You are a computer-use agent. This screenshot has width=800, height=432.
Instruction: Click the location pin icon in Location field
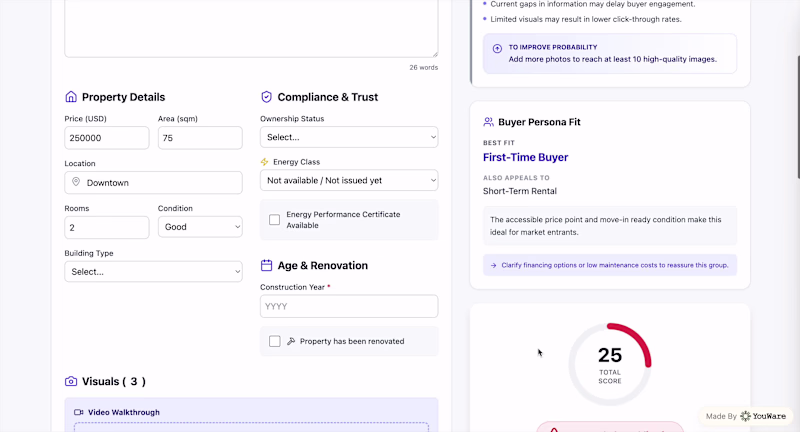click(x=76, y=182)
